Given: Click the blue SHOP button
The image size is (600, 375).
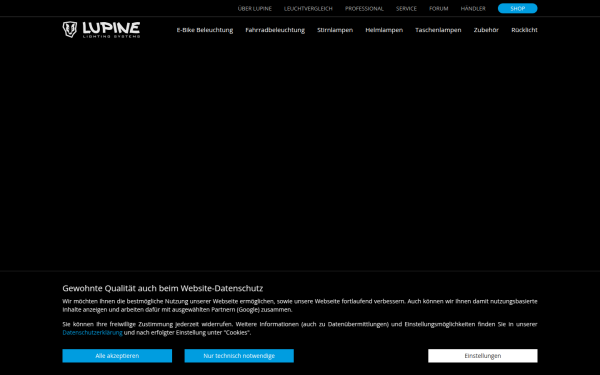Looking at the screenshot, I should click(x=517, y=8).
